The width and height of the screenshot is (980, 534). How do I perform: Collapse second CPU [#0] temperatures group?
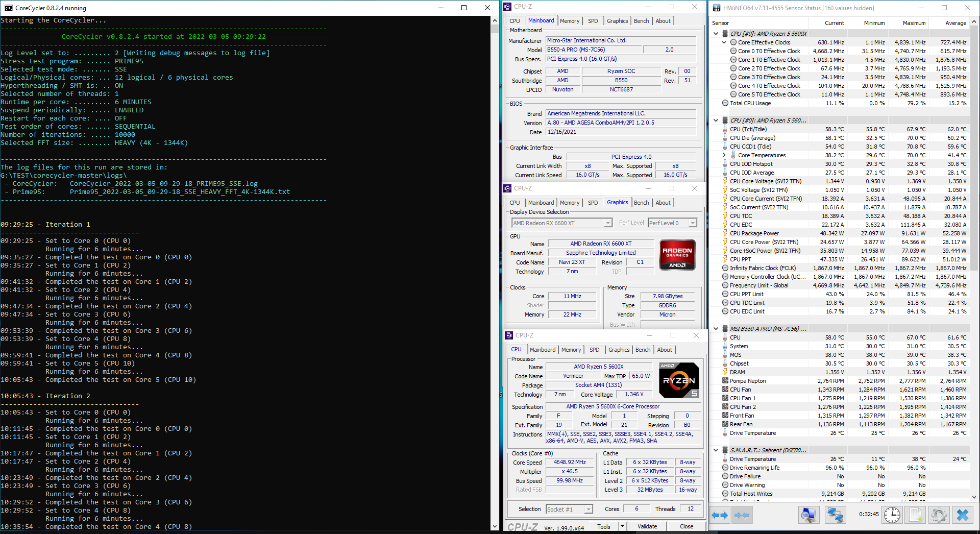tap(716, 120)
